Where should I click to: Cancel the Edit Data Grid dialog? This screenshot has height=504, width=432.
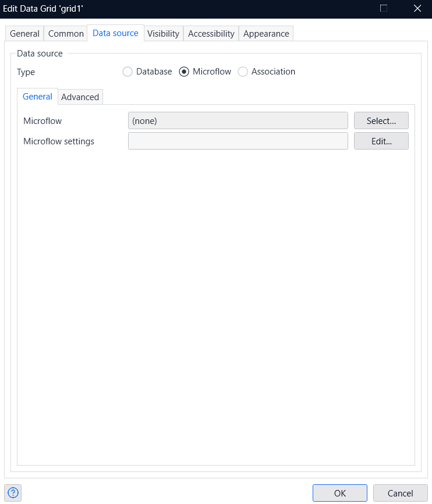click(400, 493)
